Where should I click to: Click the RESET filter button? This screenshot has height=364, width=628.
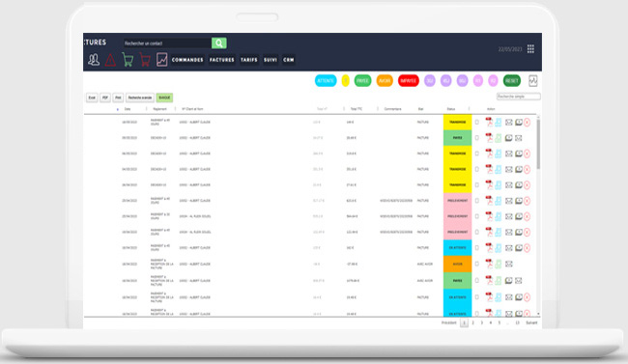tap(512, 81)
